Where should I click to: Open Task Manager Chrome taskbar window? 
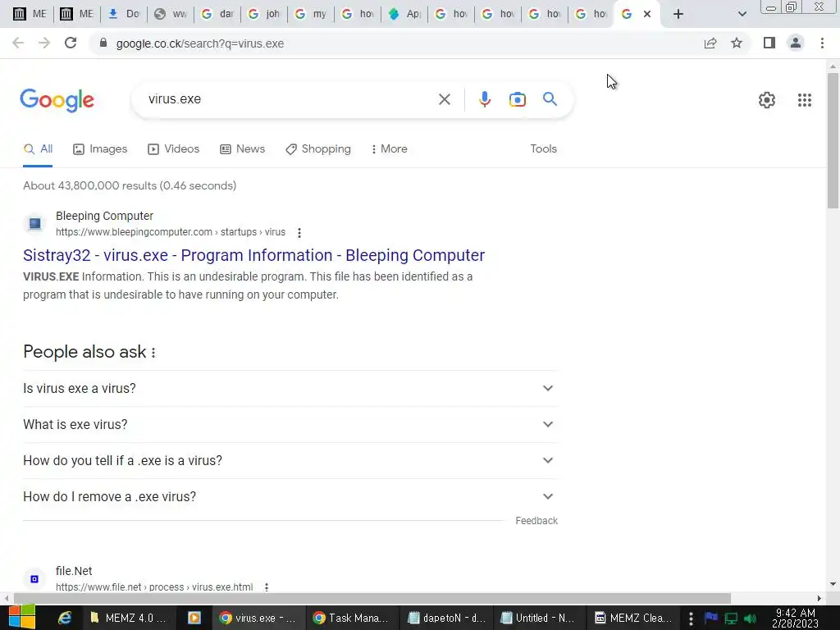[350, 618]
